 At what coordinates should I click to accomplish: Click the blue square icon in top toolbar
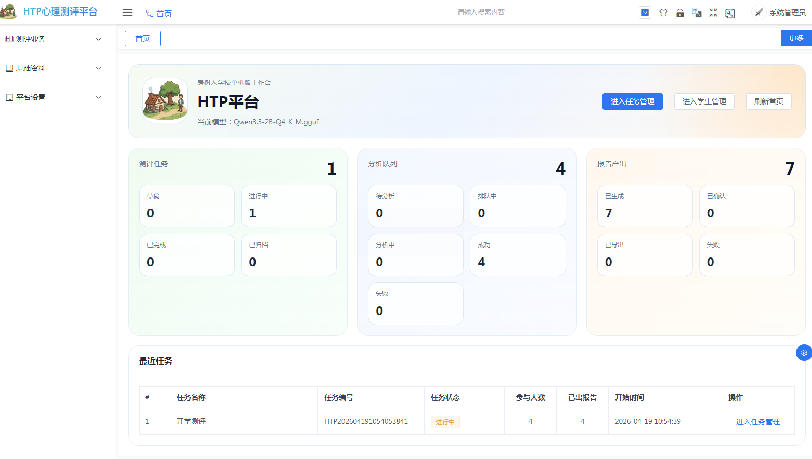click(645, 12)
